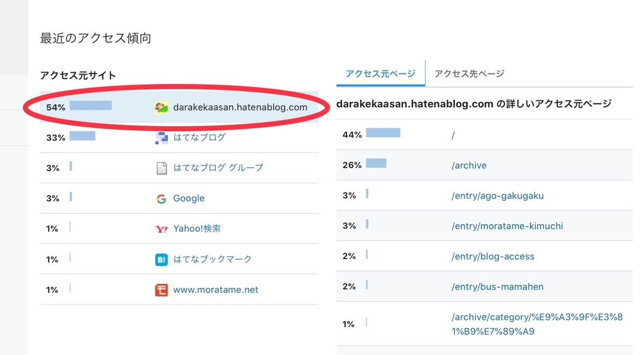Click the 2% value in the /entry/blog-access row
This screenshot has width=644, height=355.
point(349,256)
